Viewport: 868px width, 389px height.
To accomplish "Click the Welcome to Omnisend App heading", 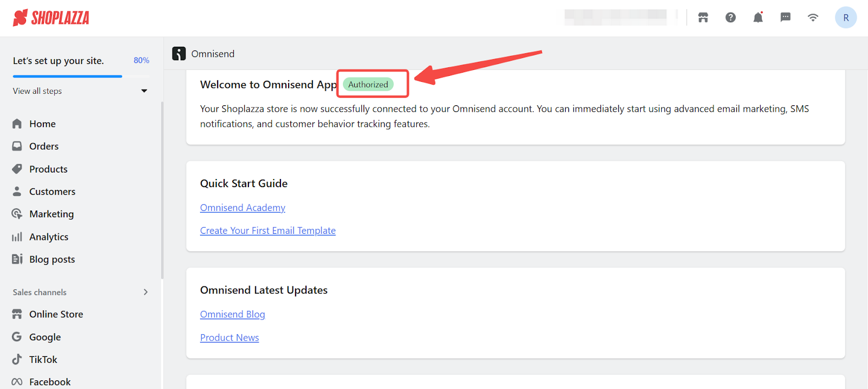I will tap(269, 85).
